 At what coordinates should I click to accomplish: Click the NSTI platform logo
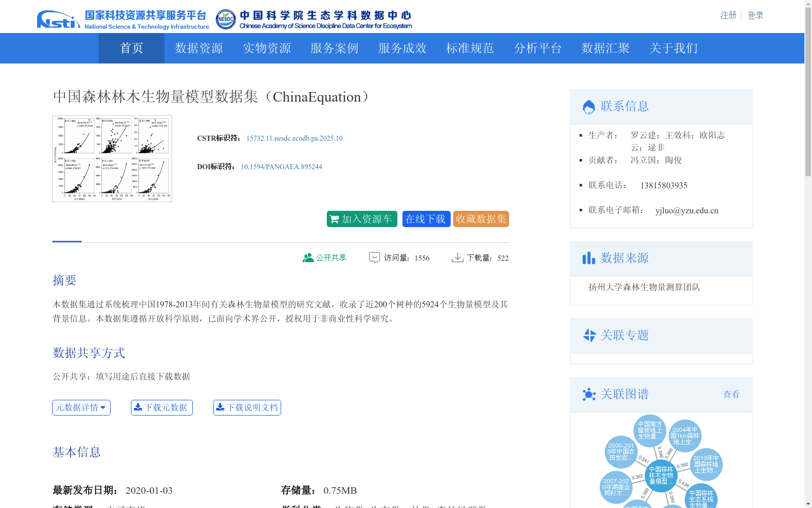123,19
